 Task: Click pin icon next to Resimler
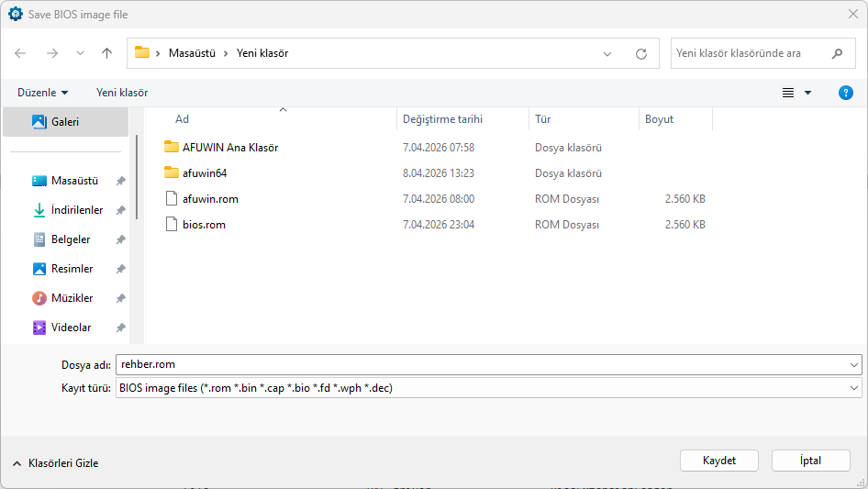coord(121,269)
